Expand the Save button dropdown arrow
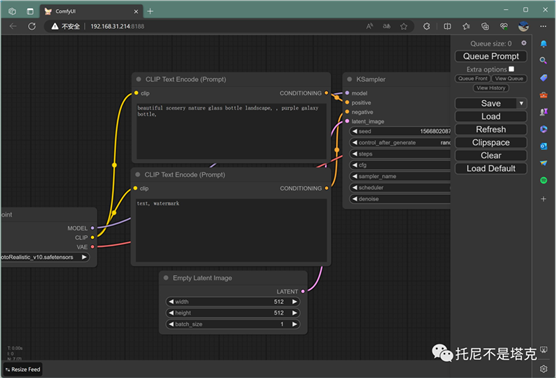The height and width of the screenshot is (378, 556). (521, 104)
